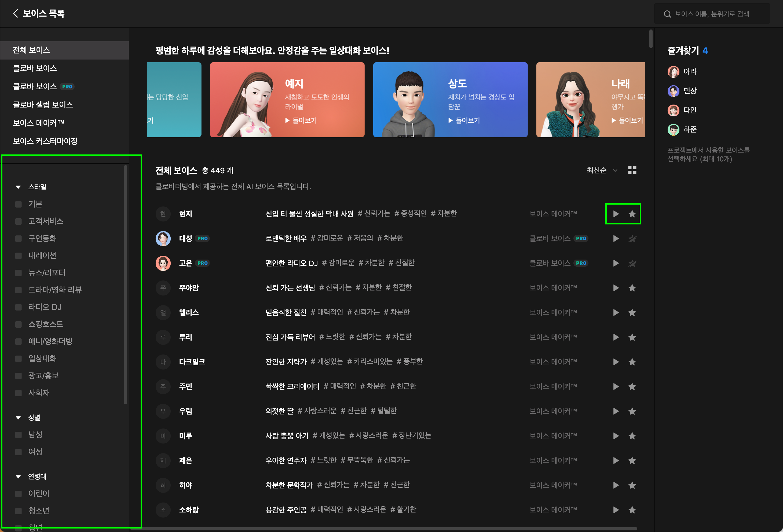Click 아라 avatar in favorites list
This screenshot has height=532, width=783.
click(x=673, y=71)
